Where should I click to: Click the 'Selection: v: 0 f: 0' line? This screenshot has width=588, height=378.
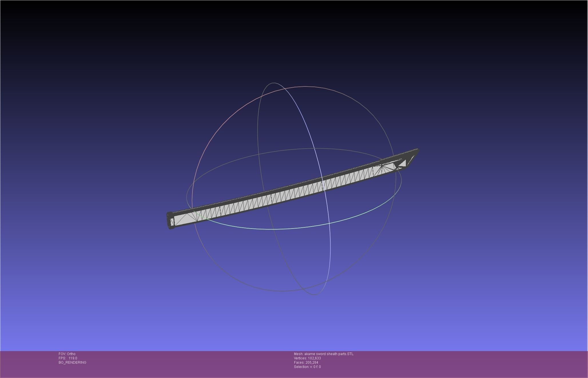click(307, 367)
